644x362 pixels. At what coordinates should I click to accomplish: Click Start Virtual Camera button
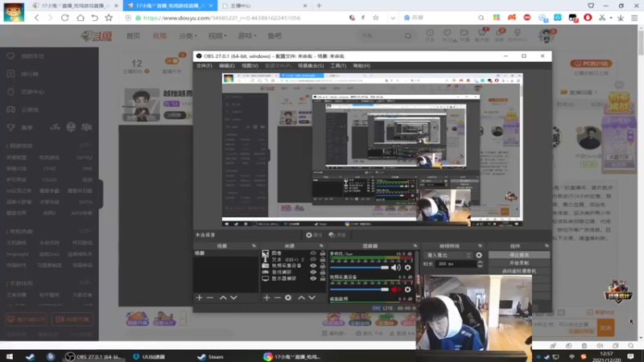[519, 271]
